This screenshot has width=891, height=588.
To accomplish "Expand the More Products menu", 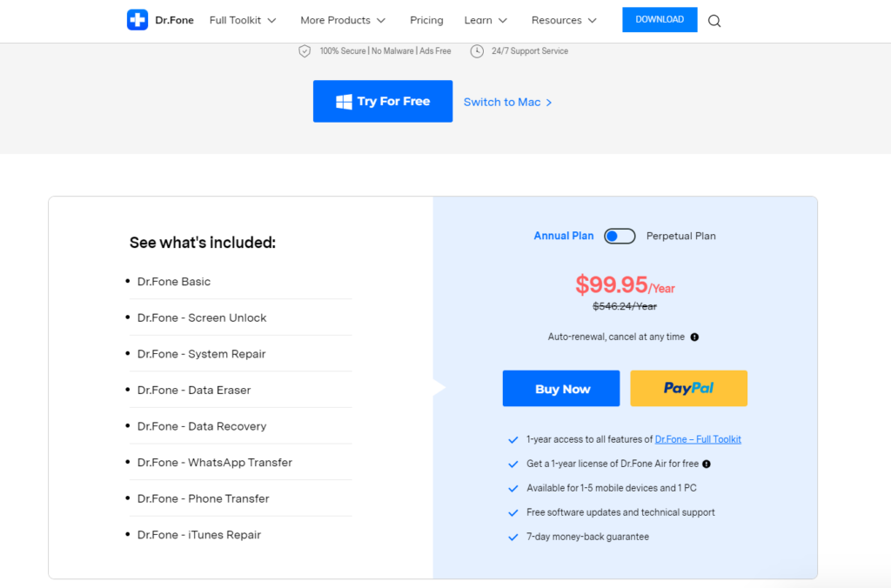I will click(x=343, y=20).
